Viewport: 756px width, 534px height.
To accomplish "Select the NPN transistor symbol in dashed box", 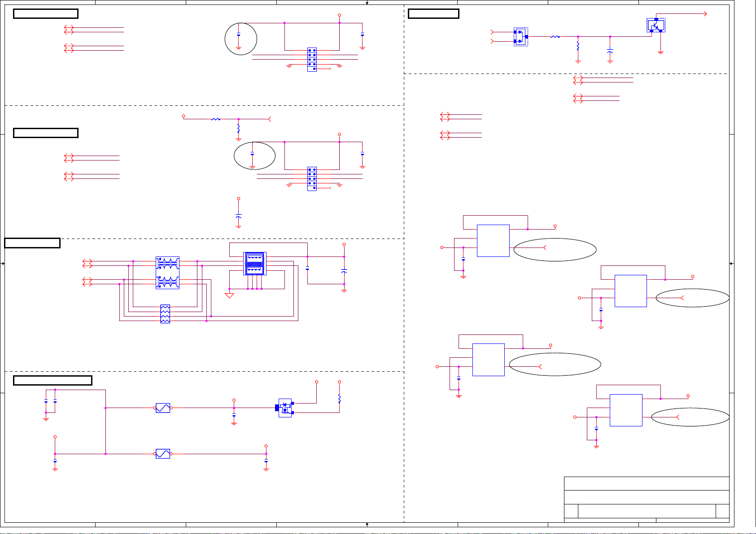I will point(656,25).
